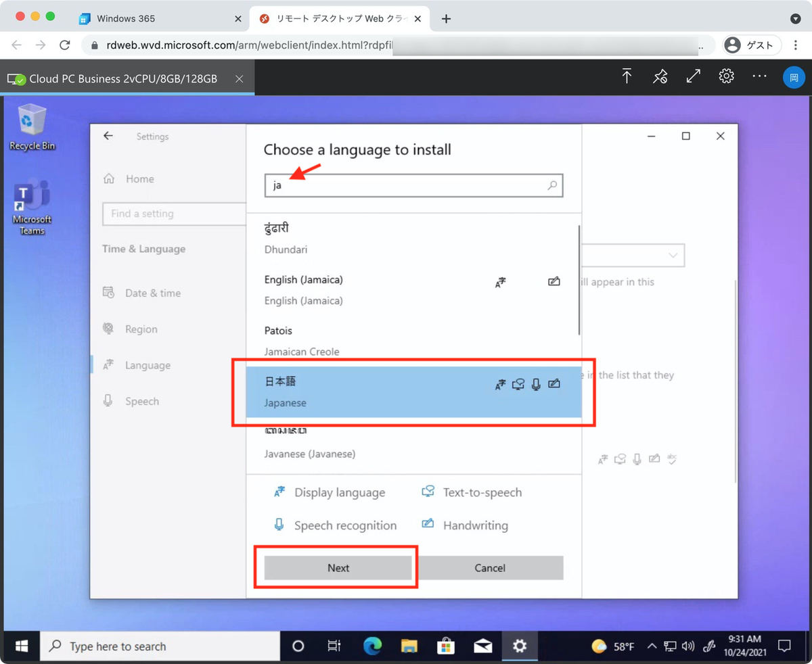Select Javanese (Javanese) language
This screenshot has width=812, height=664.
click(413, 444)
